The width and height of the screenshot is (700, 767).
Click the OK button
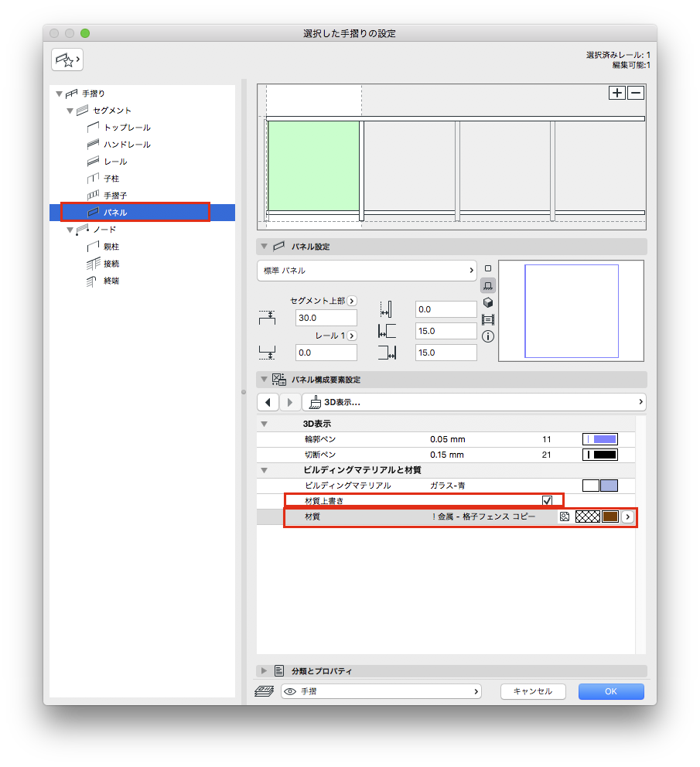pos(610,691)
